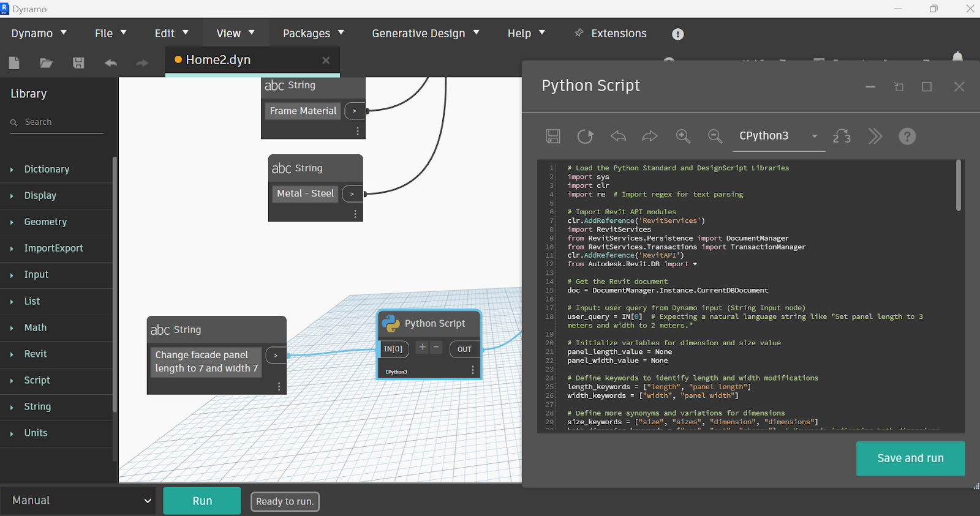The width and height of the screenshot is (980, 516).
Task: Undo using the main toolbar arrow
Action: pyautogui.click(x=110, y=62)
